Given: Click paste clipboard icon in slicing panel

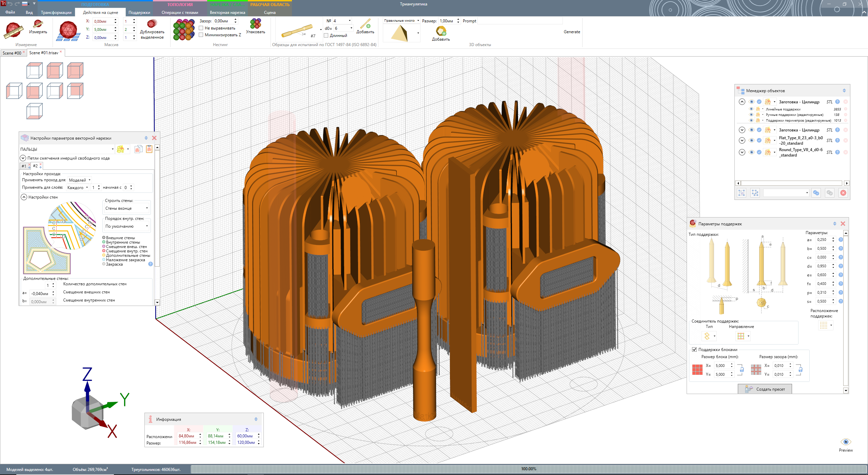Looking at the screenshot, I should tap(149, 149).
